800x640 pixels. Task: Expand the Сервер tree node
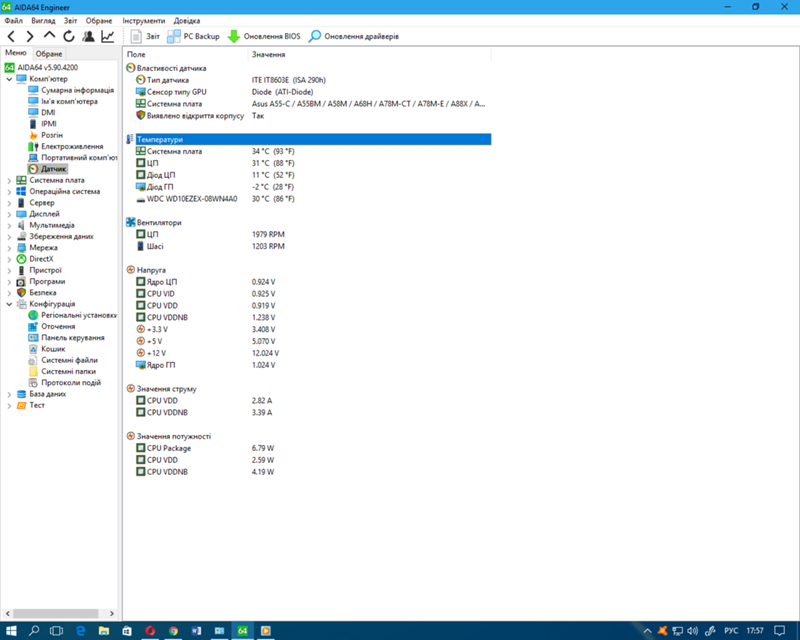point(9,203)
